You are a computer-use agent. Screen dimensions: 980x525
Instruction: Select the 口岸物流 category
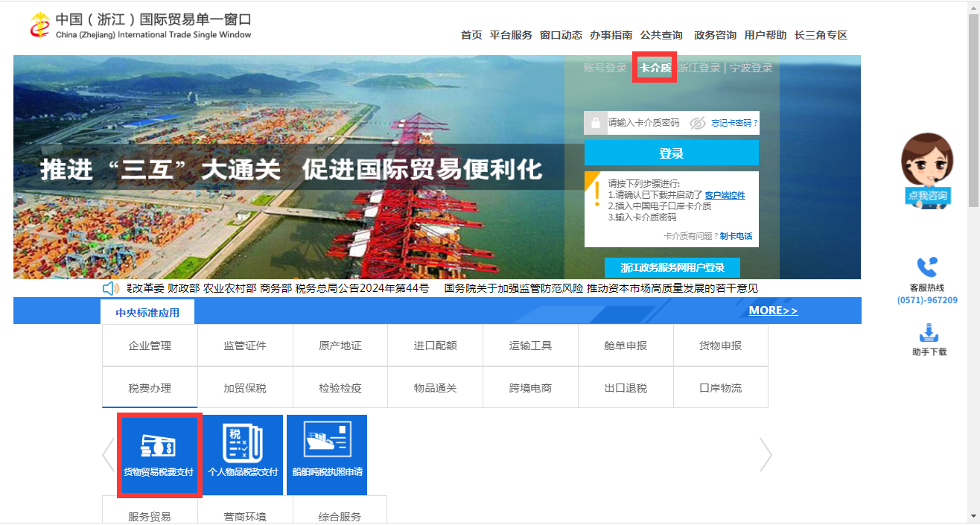[721, 388]
